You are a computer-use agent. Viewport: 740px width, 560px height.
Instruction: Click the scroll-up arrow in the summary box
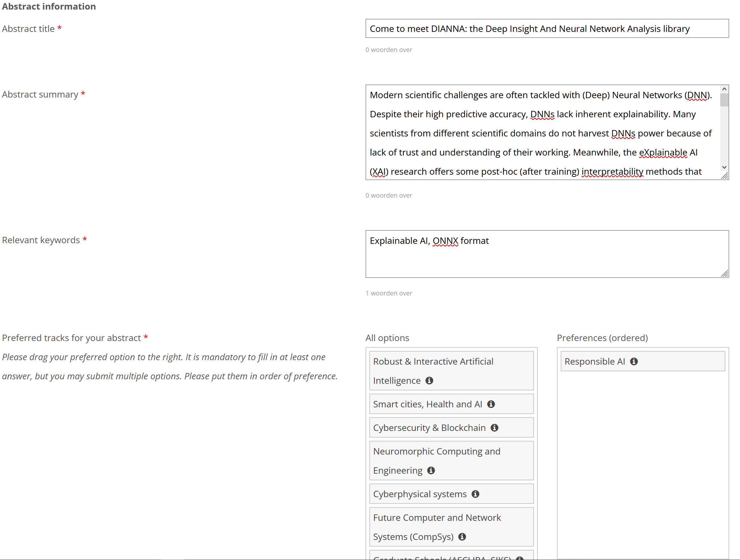(724, 89)
